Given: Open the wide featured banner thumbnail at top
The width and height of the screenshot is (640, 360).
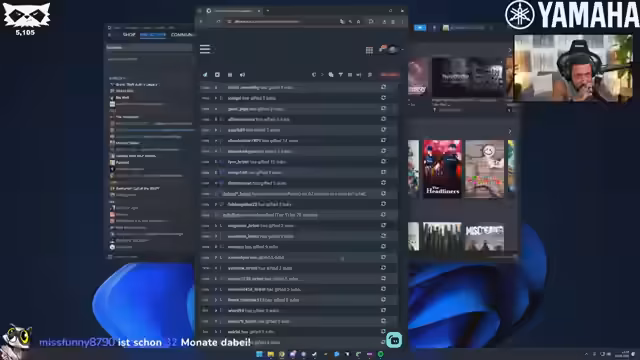Looking at the screenshot, I should 468,77.
